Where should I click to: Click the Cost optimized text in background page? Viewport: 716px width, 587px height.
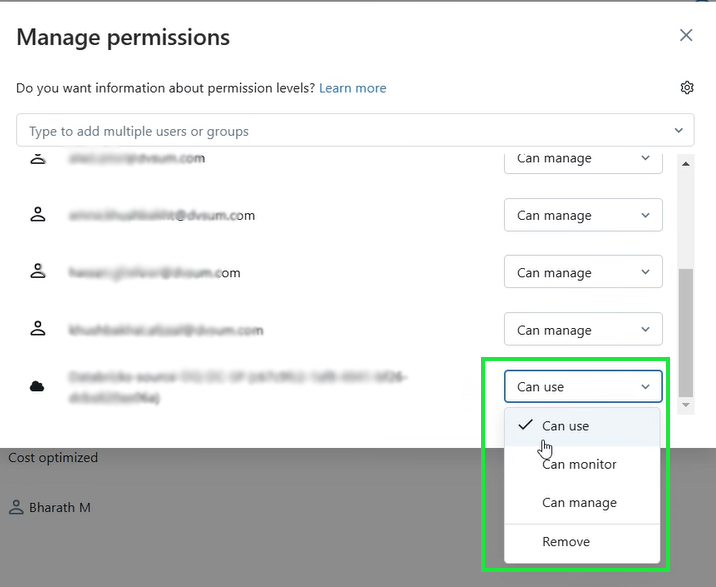[53, 457]
